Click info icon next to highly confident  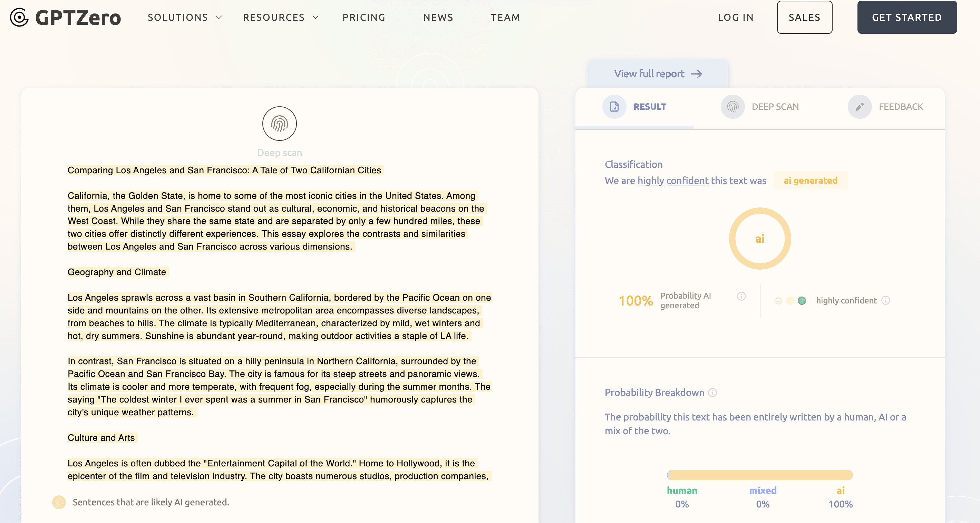tap(886, 300)
